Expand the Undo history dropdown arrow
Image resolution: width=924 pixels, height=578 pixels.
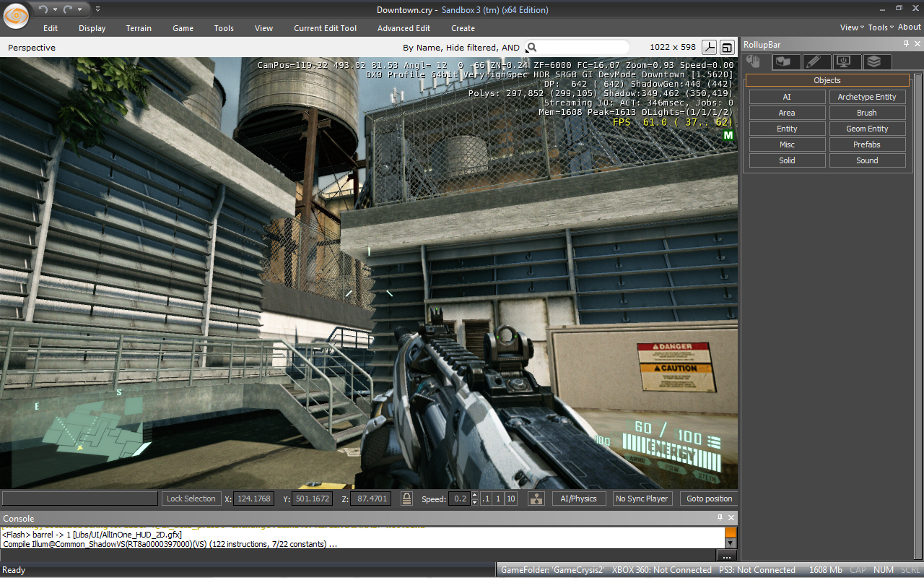(x=55, y=10)
